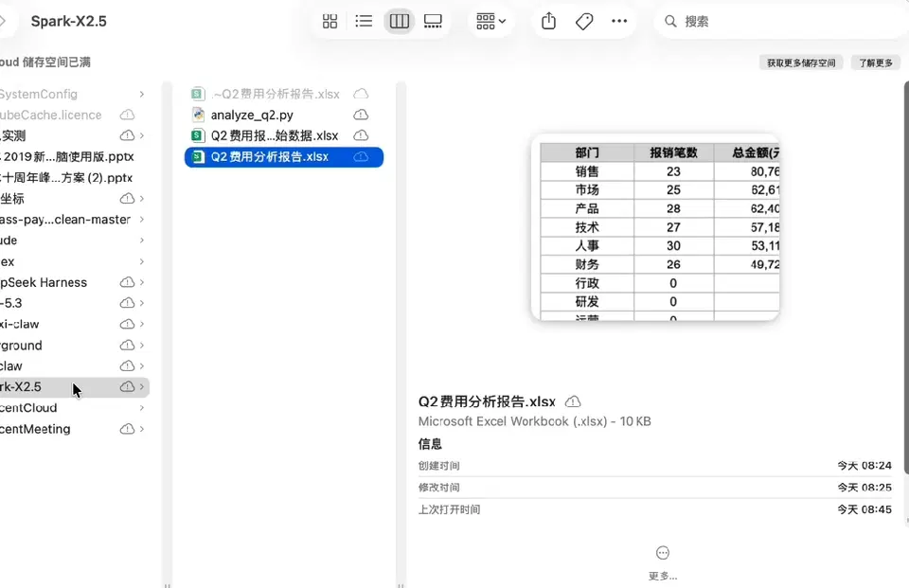Viewport: 909px width, 588px height.
Task: Switch Finder to icon grid view
Action: coord(330,22)
